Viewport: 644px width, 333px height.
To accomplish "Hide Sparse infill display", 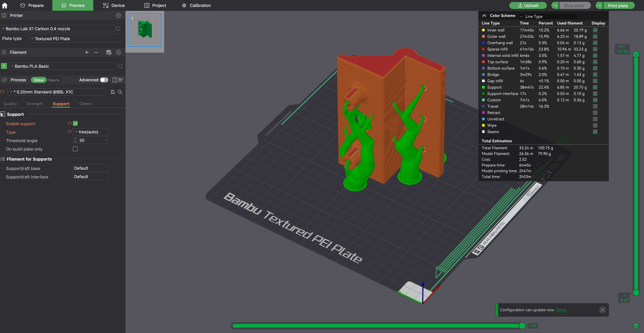I will coord(595,49).
